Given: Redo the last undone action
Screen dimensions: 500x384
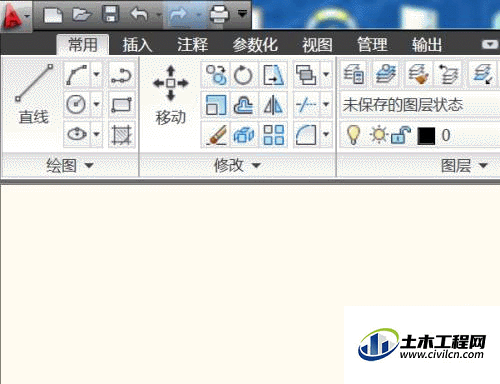Looking at the screenshot, I should [179, 15].
